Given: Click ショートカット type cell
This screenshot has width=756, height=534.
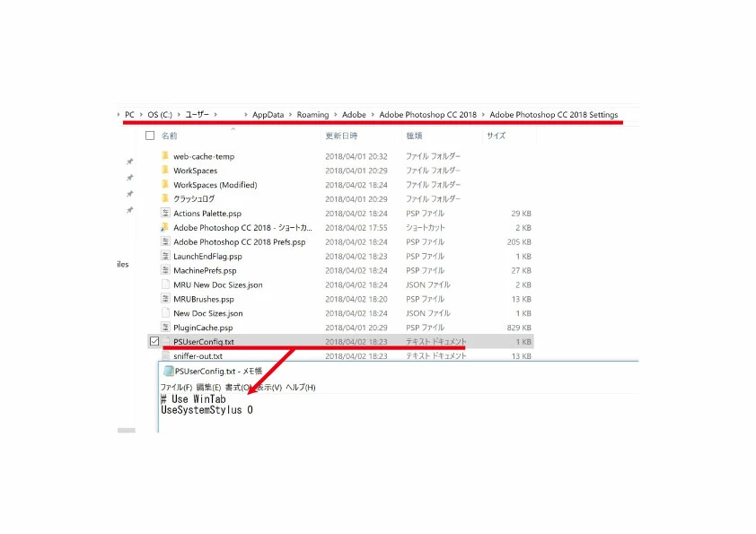Looking at the screenshot, I should pyautogui.click(x=426, y=227).
